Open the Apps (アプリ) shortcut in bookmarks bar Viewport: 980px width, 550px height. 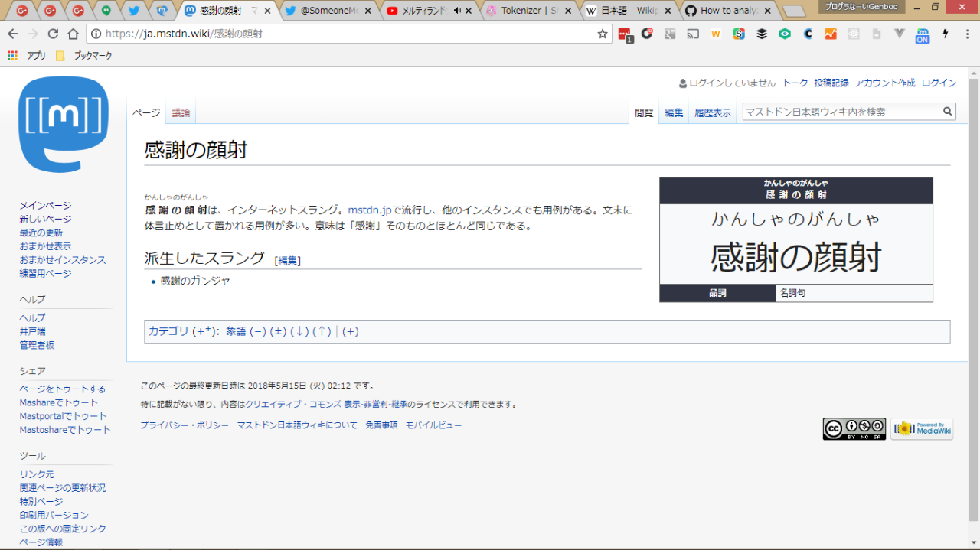tap(27, 56)
